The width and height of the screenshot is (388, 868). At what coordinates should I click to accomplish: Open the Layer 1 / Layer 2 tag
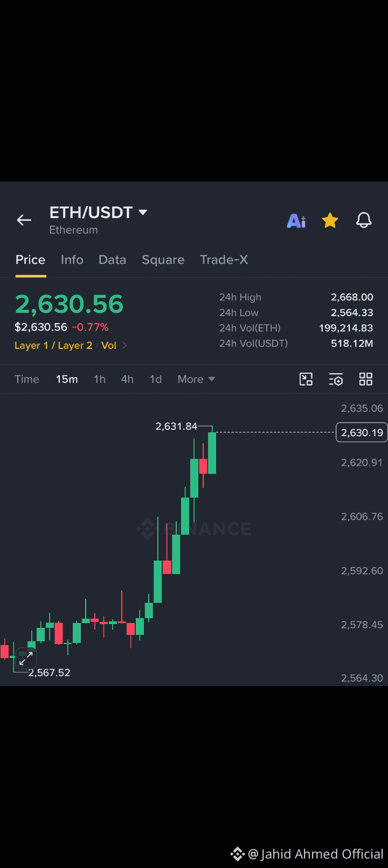(53, 345)
